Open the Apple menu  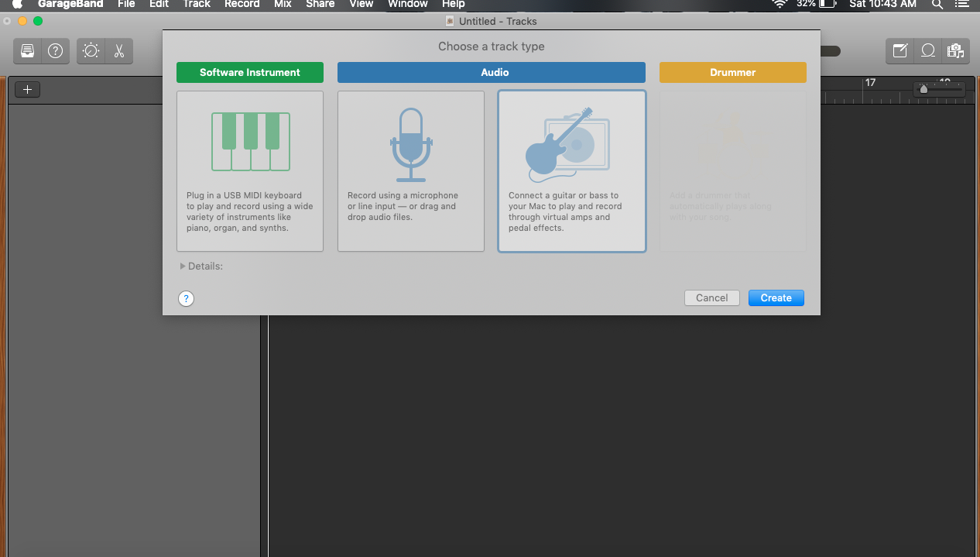17,4
